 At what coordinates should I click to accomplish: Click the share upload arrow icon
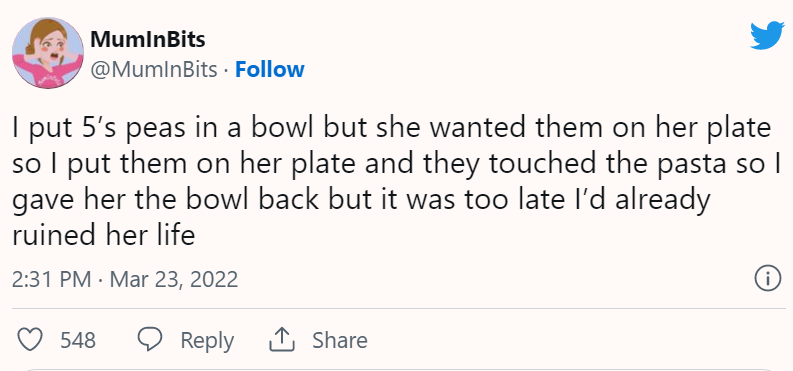(282, 340)
